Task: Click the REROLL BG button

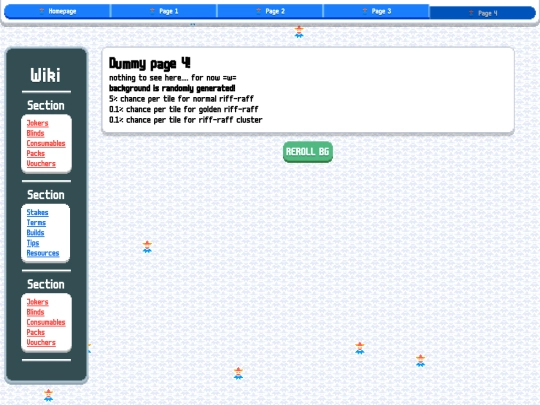Action: coord(308,152)
